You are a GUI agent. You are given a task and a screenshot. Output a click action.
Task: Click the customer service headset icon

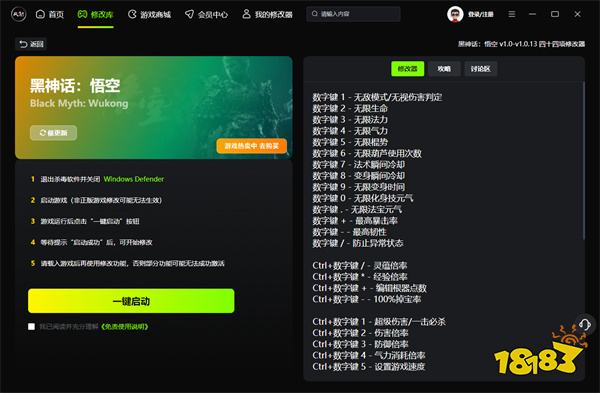click(x=585, y=325)
